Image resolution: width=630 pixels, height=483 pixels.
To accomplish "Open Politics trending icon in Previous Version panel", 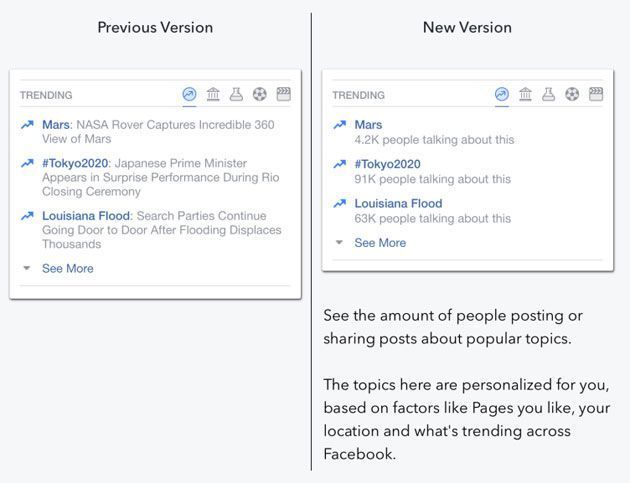I will click(213, 95).
